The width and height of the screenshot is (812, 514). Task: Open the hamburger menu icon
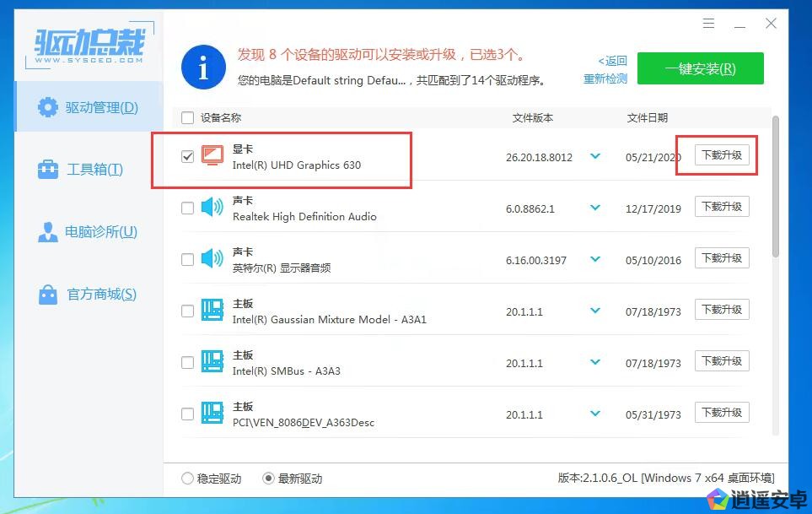(708, 24)
